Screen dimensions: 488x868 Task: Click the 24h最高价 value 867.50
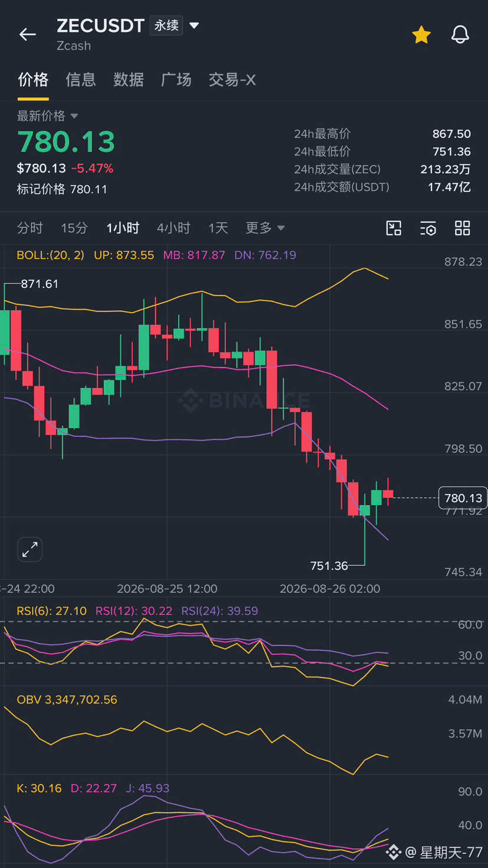click(451, 134)
